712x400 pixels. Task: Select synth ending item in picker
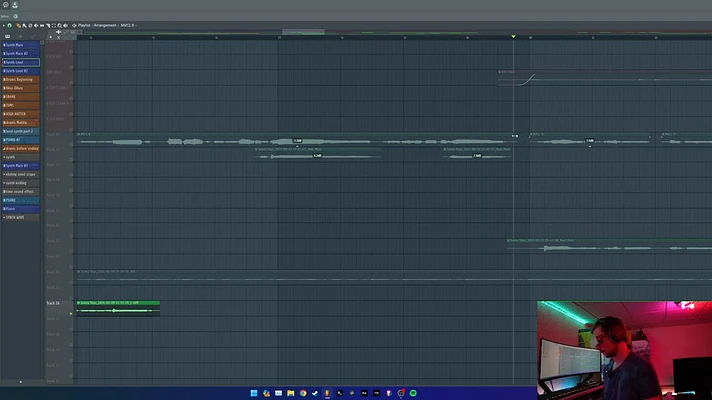[x=20, y=183]
